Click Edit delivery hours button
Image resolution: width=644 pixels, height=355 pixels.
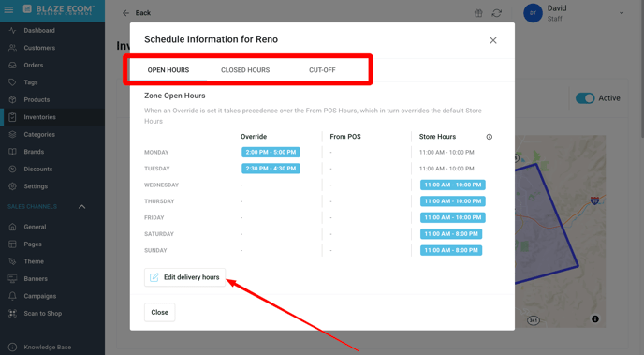pyautogui.click(x=184, y=277)
